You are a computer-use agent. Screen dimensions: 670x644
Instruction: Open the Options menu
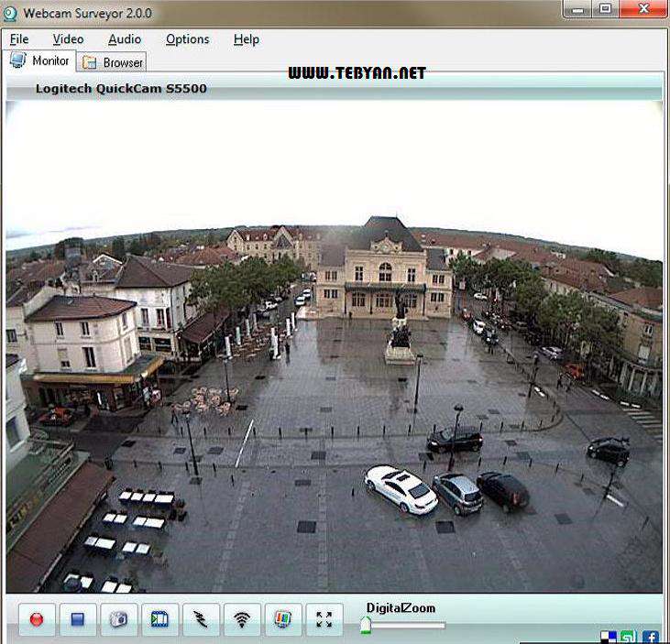pos(188,39)
